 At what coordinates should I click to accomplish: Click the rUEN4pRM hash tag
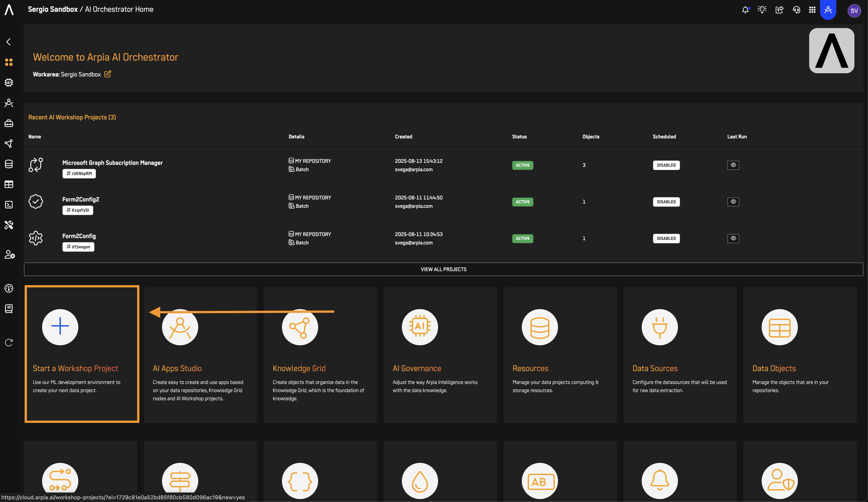click(79, 173)
